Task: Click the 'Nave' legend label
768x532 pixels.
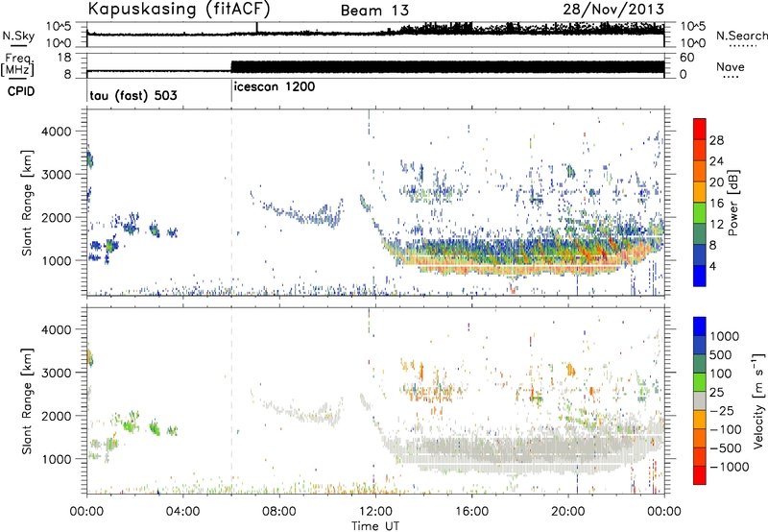Action: coord(731,66)
